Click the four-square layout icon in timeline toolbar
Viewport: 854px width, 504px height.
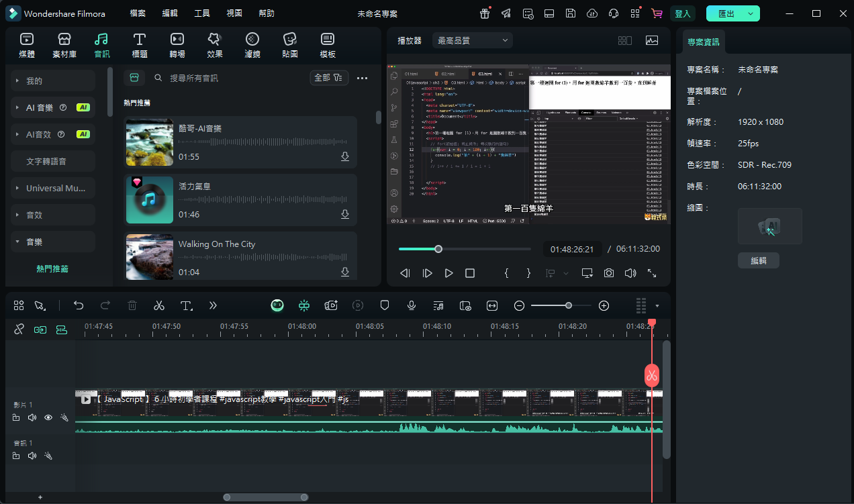19,305
